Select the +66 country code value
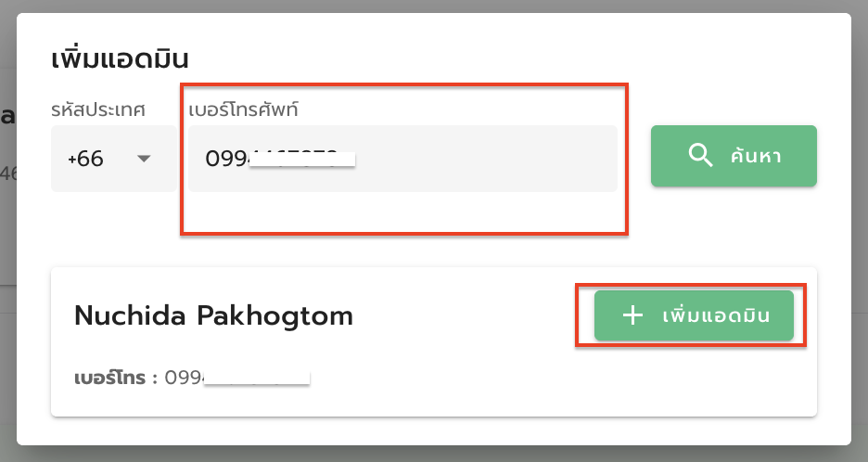868x462 pixels. coord(85,159)
